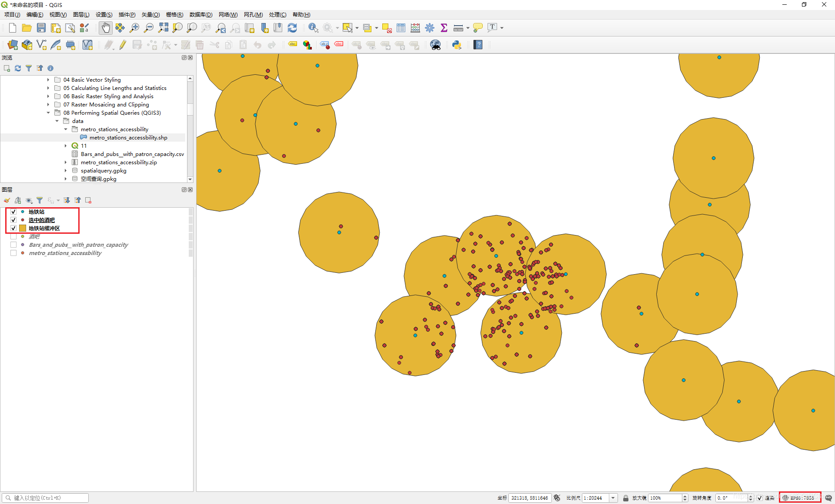Screen dimensions: 835x504
Task: Uncheck the 地铁站 layer visibility
Action: (x=13, y=212)
